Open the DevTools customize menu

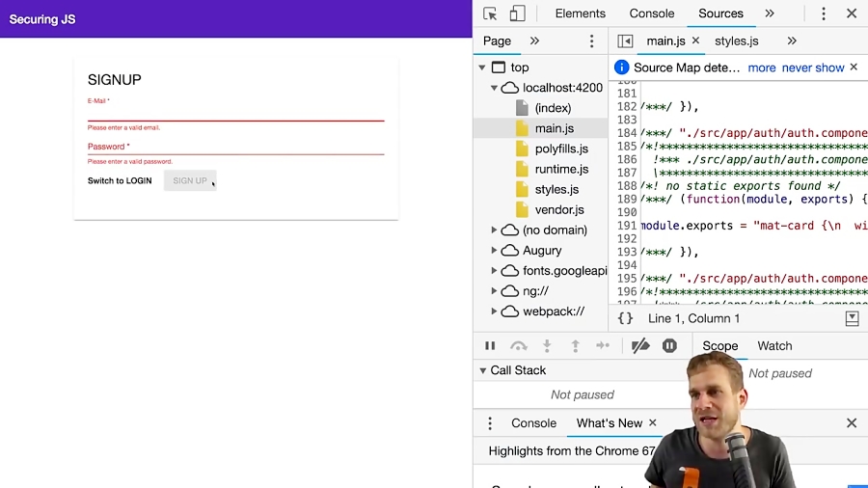click(x=824, y=14)
